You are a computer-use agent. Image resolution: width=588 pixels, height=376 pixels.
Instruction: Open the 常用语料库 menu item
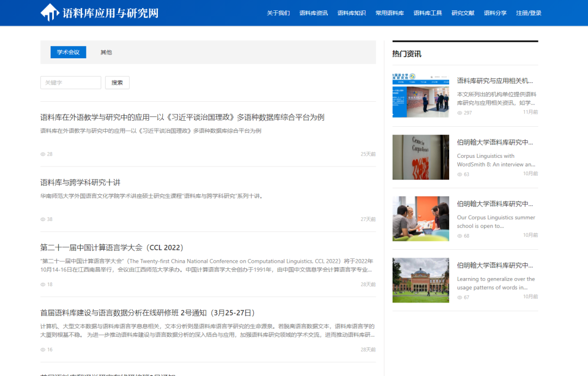click(389, 13)
